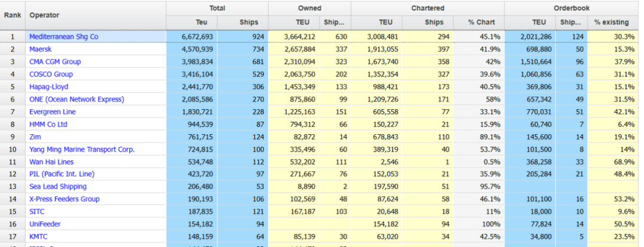Sort by the Total Teu column header

[192, 23]
